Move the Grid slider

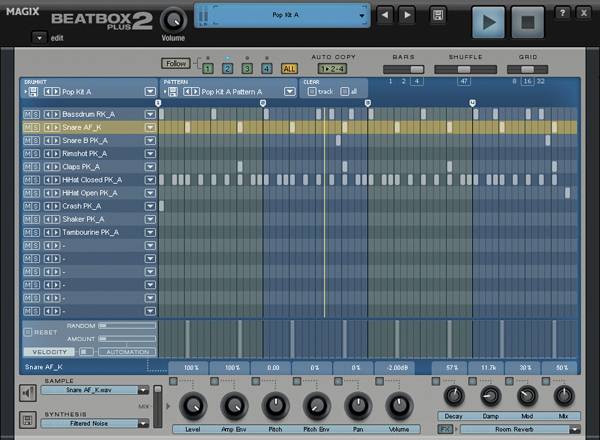click(x=527, y=69)
